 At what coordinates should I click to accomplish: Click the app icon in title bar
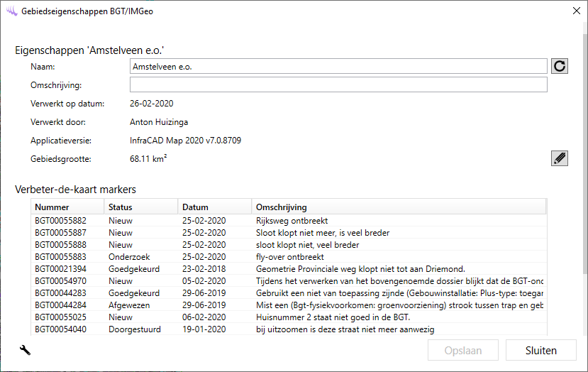11,11
